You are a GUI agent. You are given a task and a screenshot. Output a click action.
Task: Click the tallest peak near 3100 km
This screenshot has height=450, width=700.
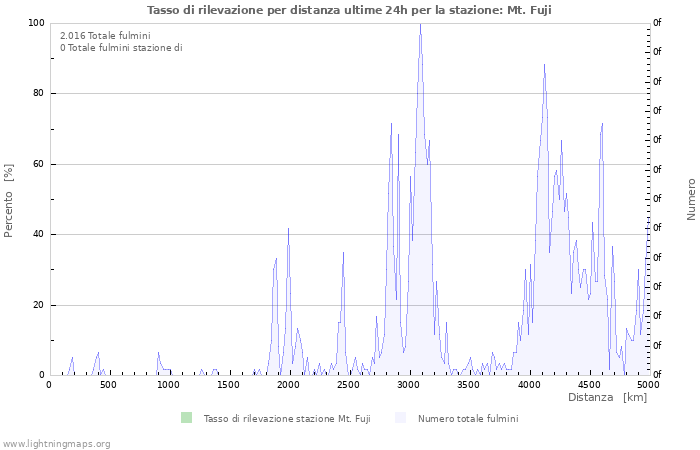(x=420, y=25)
